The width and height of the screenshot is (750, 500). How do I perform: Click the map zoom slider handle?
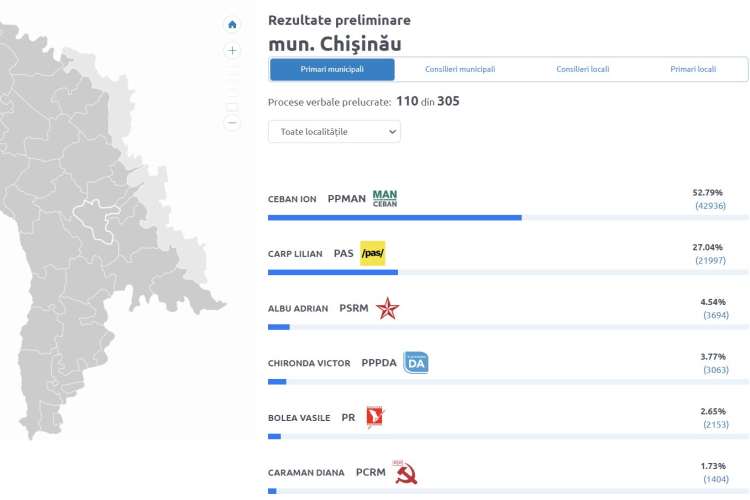click(232, 107)
